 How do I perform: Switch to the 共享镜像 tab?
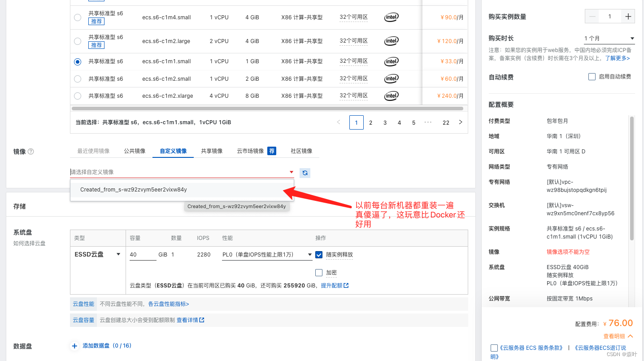click(212, 151)
